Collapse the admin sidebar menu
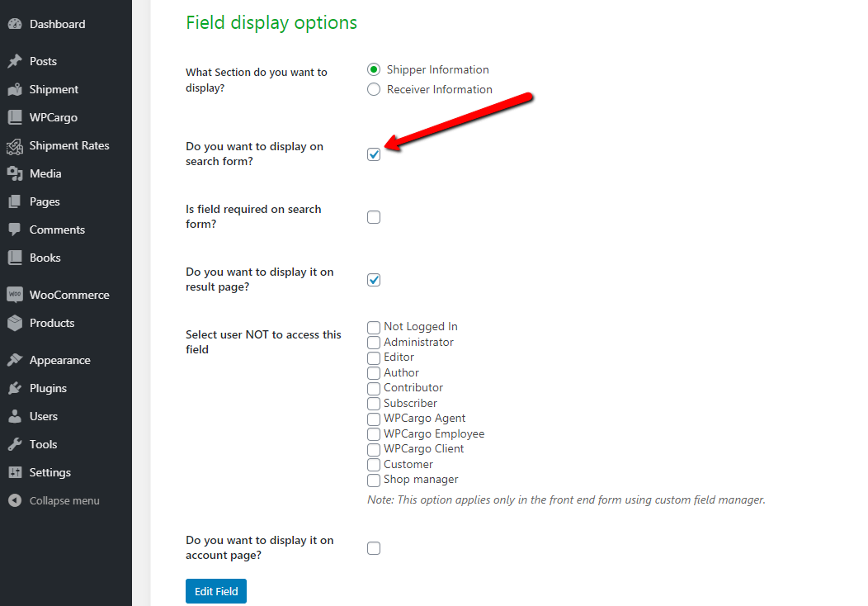868x606 pixels. pos(54,501)
